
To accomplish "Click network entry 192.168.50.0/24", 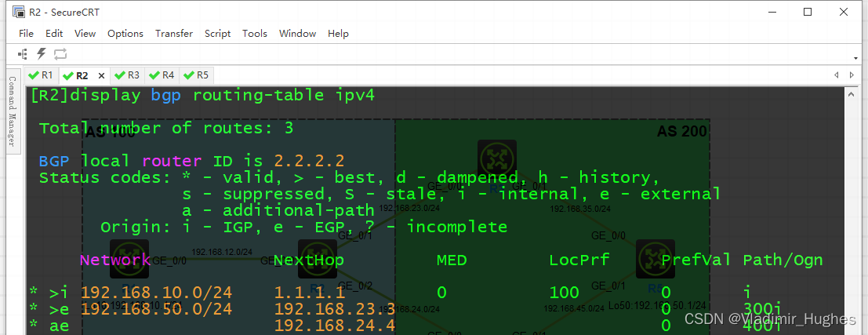I will [156, 309].
